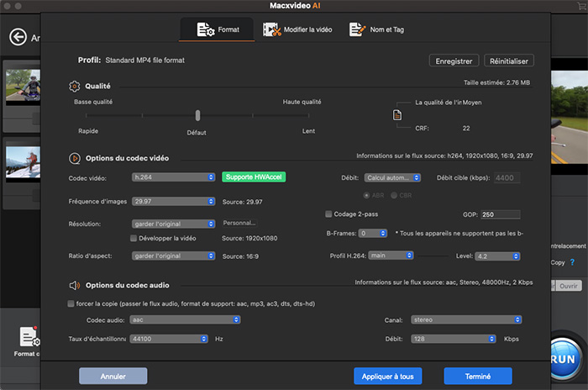Screen dimensions: 588x390
Task: Click the video codec play icon
Action: (74, 158)
